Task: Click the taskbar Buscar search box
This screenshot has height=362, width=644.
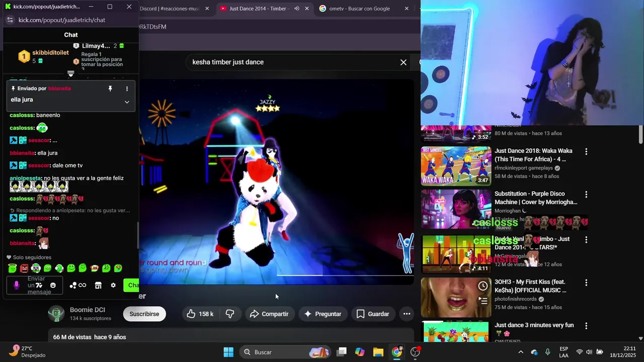Action: point(285,352)
